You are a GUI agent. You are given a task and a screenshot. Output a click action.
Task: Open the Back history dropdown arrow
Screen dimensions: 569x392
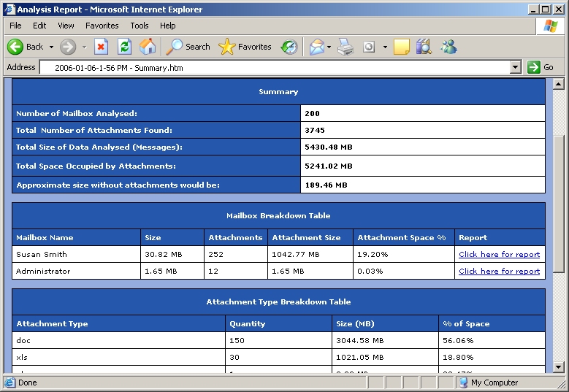click(x=51, y=47)
